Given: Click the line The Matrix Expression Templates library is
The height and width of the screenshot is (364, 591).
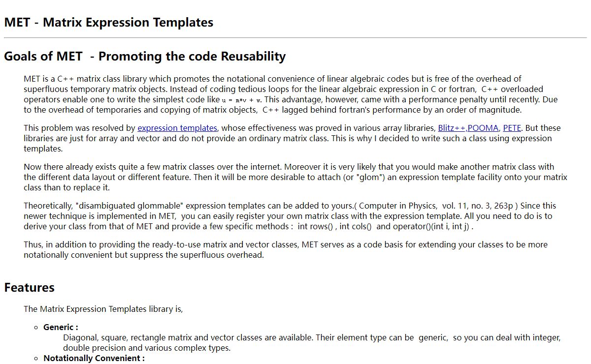Looking at the screenshot, I should pos(103,309).
